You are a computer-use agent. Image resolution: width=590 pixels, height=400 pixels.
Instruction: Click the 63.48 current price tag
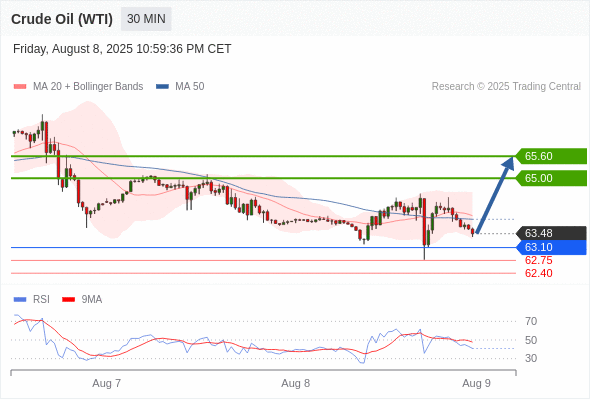pyautogui.click(x=551, y=233)
